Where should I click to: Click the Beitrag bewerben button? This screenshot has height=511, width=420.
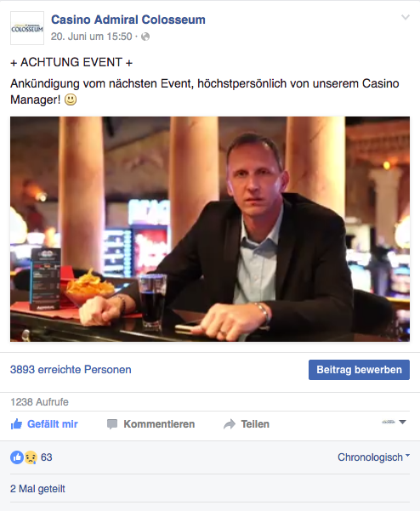[x=359, y=370]
